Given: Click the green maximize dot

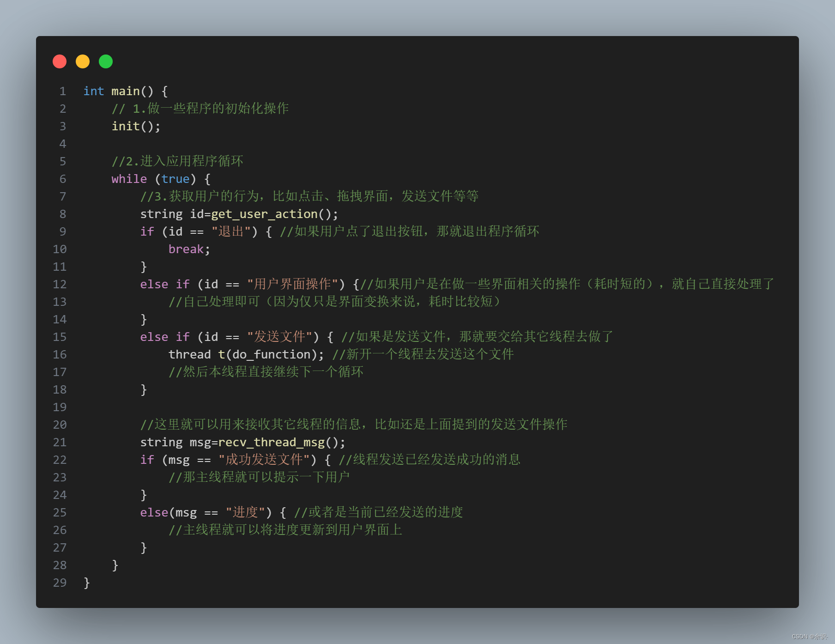Looking at the screenshot, I should tap(106, 61).
